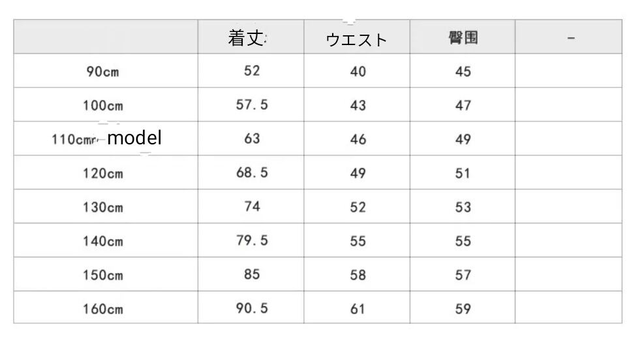Select the 150cm row label
The image size is (644, 337).
[102, 275]
